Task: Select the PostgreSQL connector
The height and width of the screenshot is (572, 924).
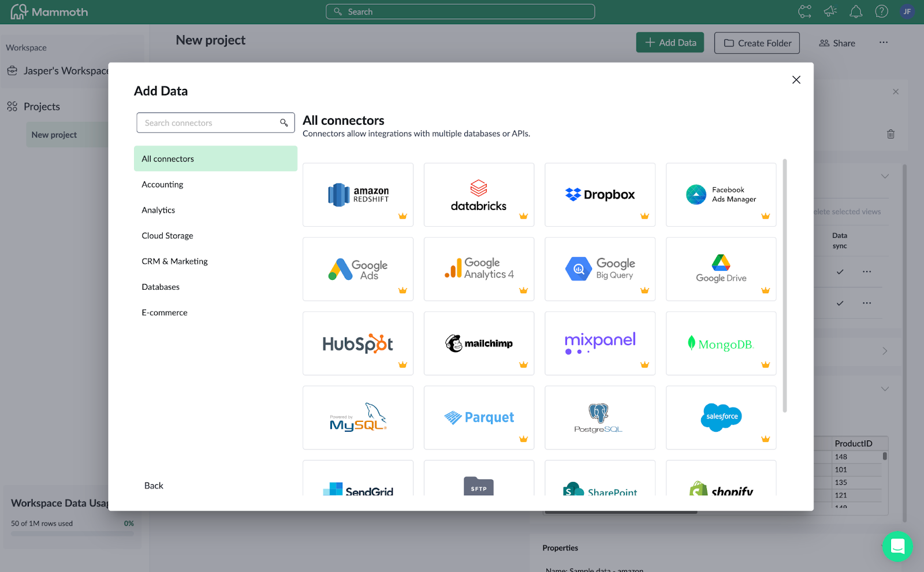Action: 600,418
